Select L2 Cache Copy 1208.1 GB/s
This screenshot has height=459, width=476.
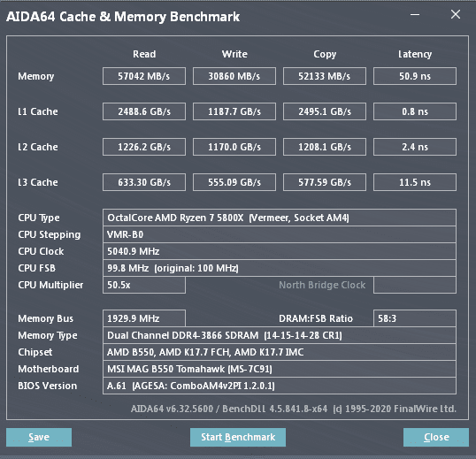click(325, 147)
